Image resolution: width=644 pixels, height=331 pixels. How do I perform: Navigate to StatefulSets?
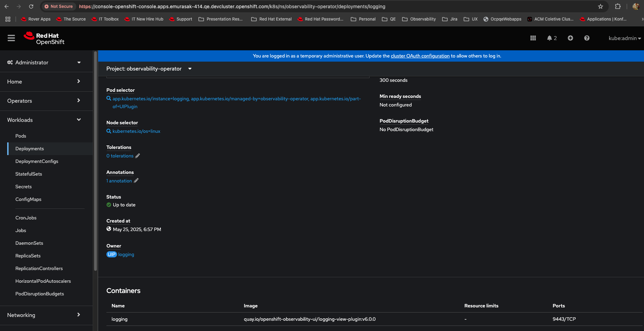coord(29,174)
